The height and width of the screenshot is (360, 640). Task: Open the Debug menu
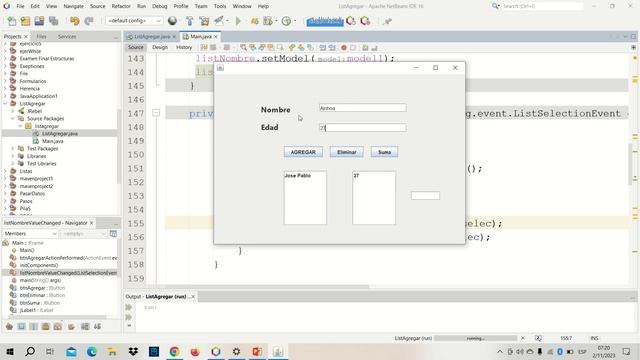[160, 6]
